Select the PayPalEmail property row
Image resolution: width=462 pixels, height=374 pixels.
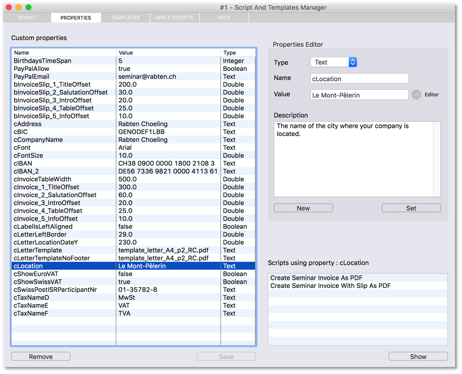point(133,77)
